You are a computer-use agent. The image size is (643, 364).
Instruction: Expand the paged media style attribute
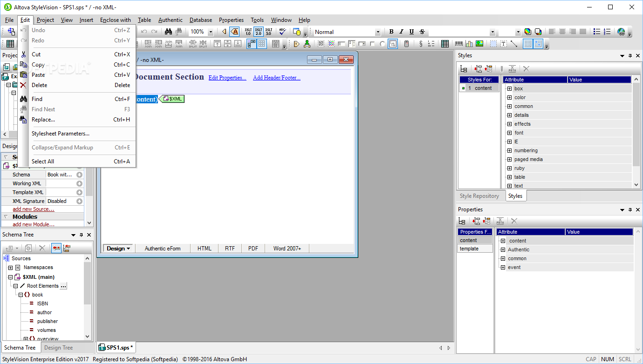click(x=509, y=159)
